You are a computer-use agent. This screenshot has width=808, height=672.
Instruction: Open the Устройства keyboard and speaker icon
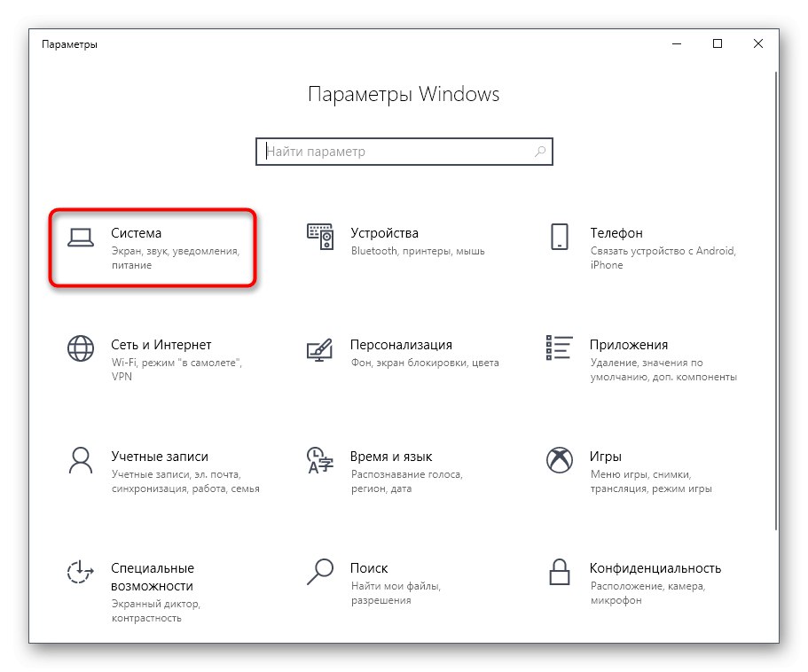[x=320, y=237]
